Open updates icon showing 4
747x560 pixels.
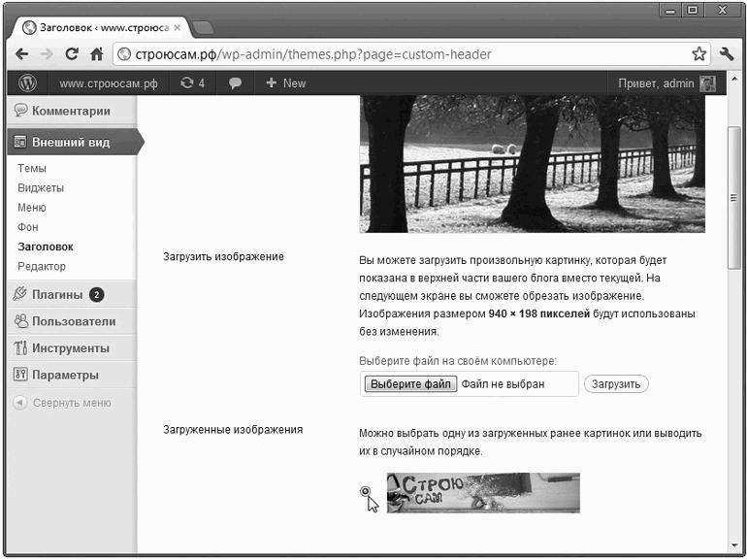(192, 82)
